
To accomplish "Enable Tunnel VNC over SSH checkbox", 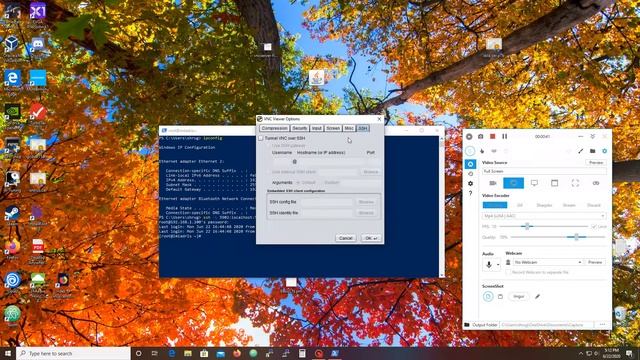I will click(x=261, y=138).
